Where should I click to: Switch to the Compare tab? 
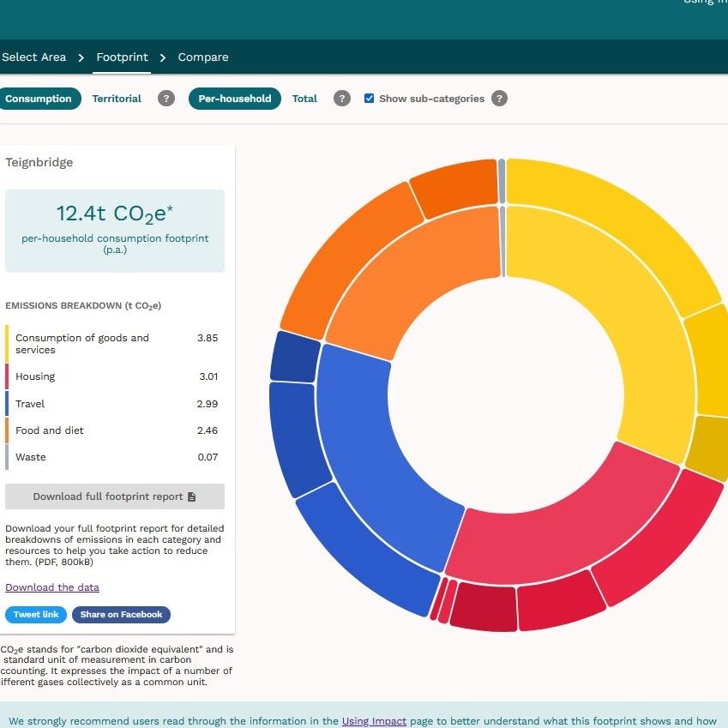pyautogui.click(x=202, y=57)
